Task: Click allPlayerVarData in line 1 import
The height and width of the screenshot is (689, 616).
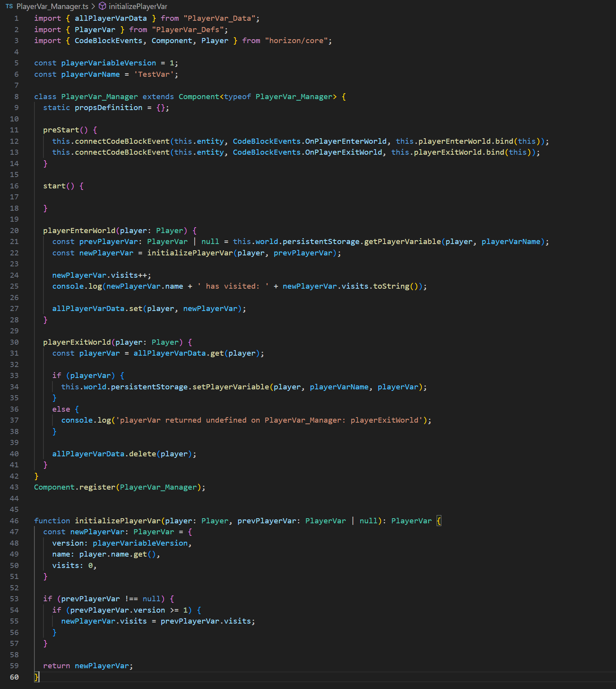Action: [x=111, y=18]
